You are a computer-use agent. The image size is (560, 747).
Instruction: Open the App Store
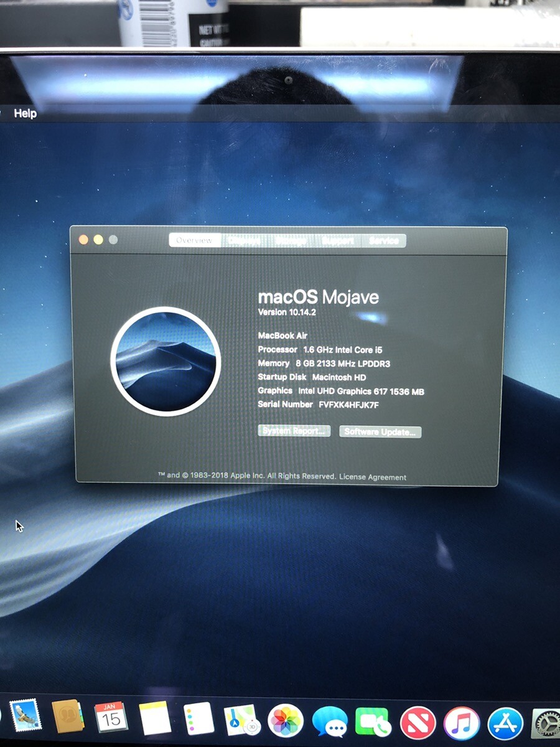505,724
